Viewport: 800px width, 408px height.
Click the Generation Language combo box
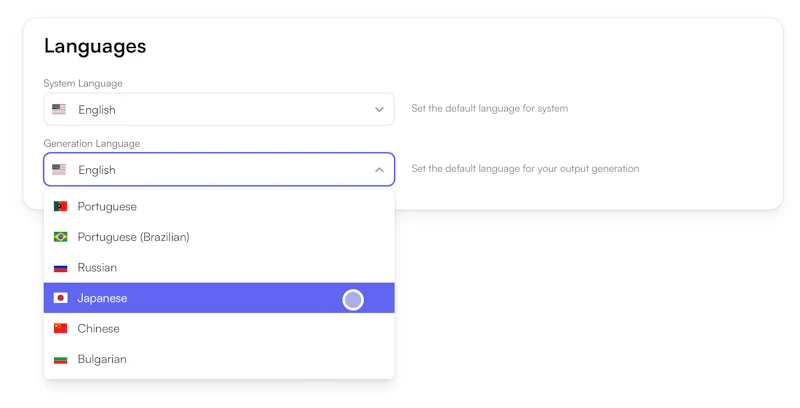219,170
